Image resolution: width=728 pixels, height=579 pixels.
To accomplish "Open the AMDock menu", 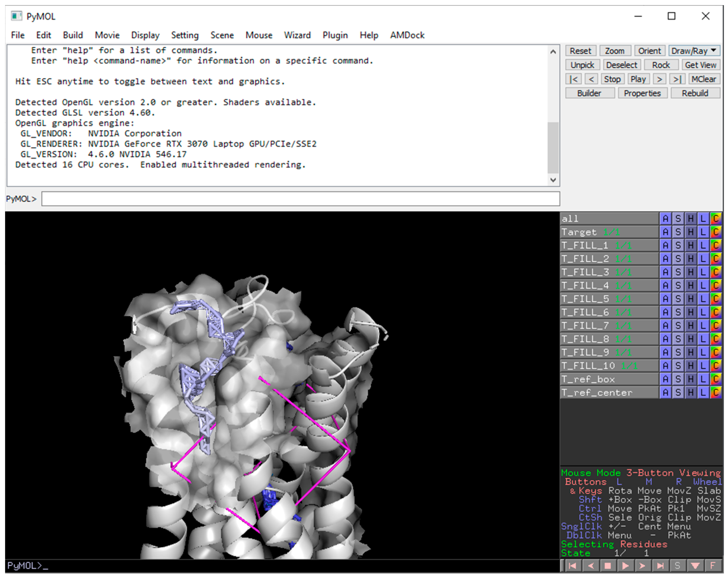I will point(407,35).
